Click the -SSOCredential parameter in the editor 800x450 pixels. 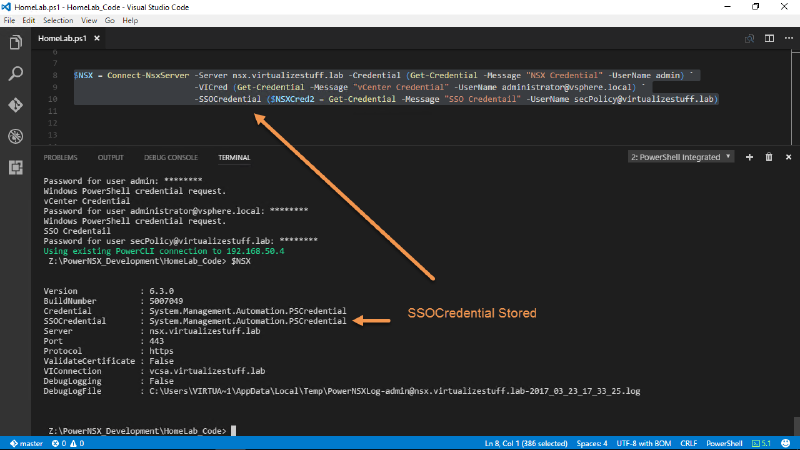pos(228,99)
